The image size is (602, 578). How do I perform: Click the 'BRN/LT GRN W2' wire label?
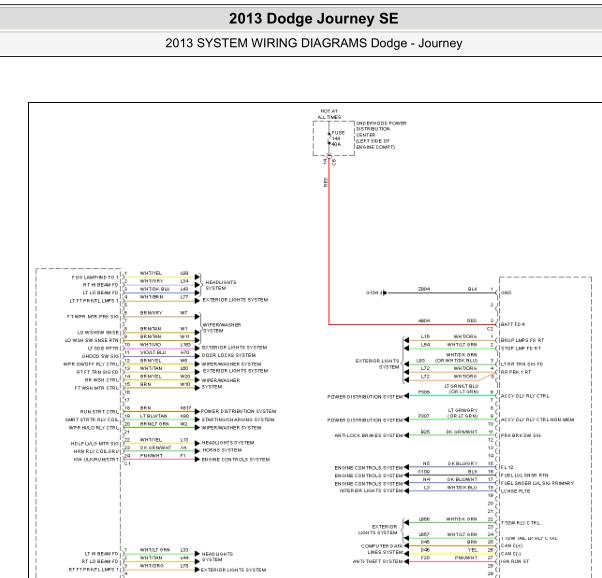[164, 424]
